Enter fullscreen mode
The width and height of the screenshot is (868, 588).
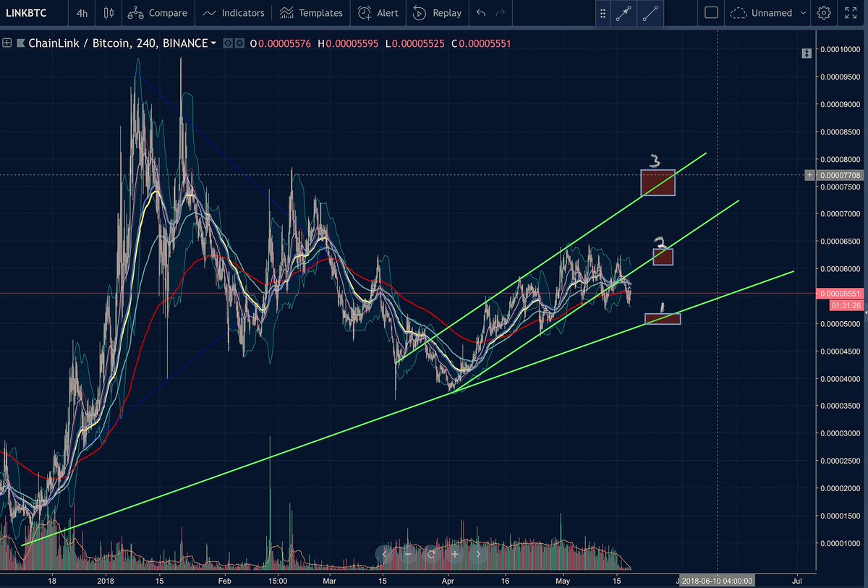851,13
